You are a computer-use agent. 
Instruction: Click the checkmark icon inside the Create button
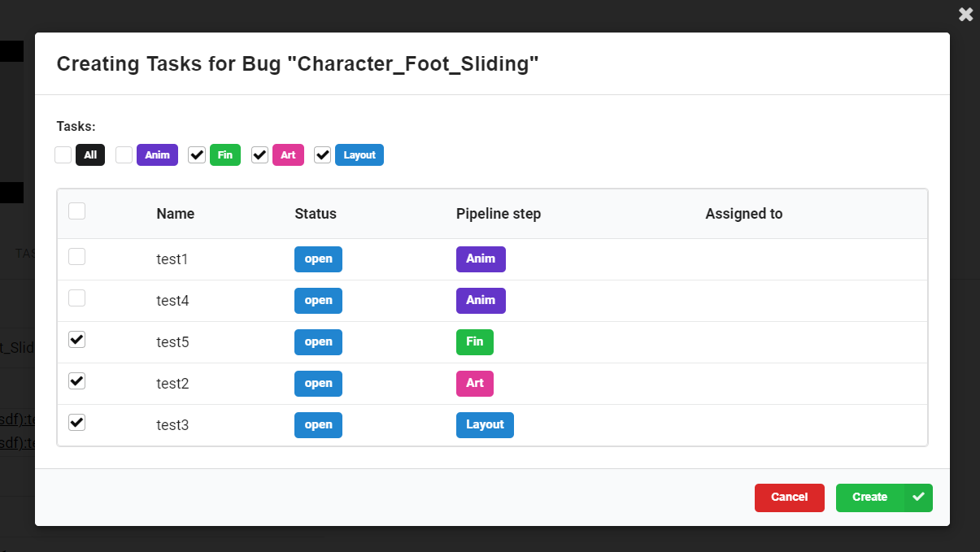pos(919,497)
